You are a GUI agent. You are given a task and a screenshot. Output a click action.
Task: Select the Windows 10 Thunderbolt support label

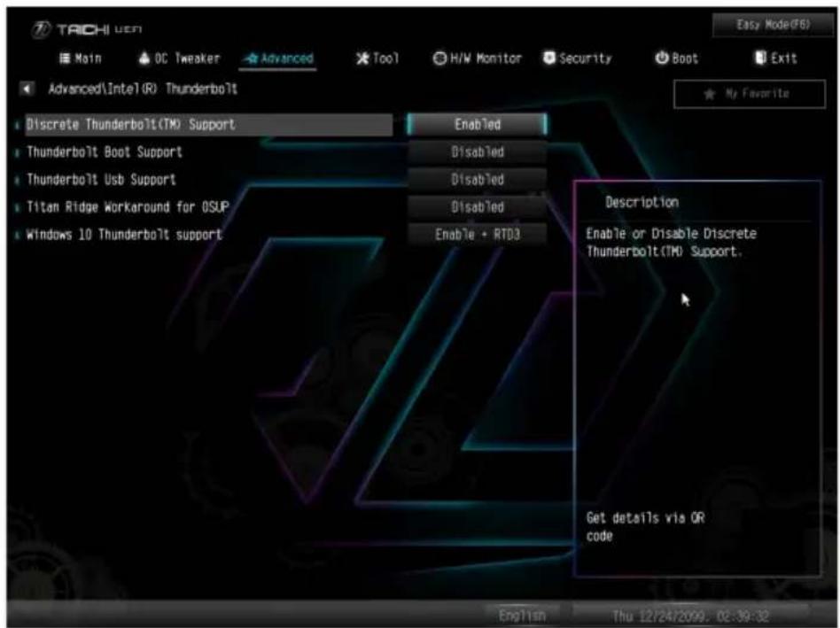click(124, 235)
